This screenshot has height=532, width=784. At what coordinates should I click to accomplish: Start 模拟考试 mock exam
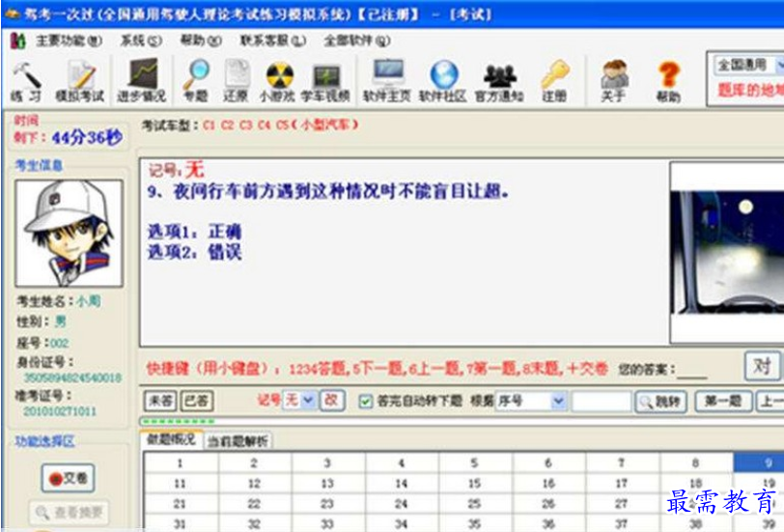80,80
